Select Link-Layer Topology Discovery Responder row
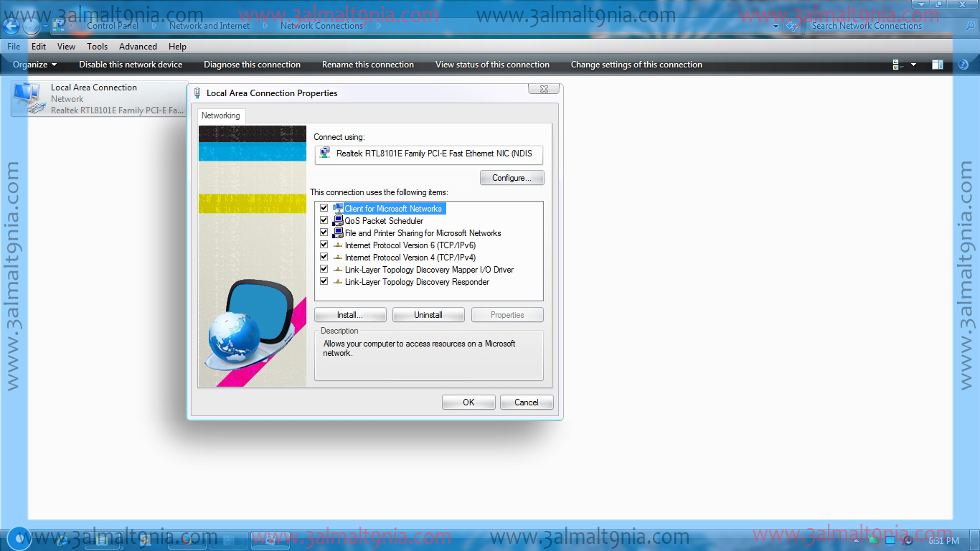980x551 pixels. click(x=428, y=282)
